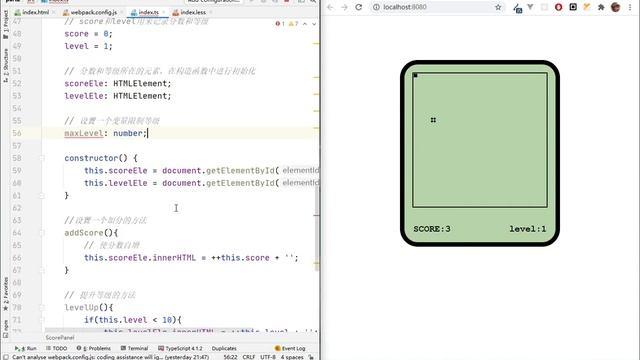Click the scoreEle: HTMLElement line
This screenshot has width=640, height=360.
click(x=118, y=83)
